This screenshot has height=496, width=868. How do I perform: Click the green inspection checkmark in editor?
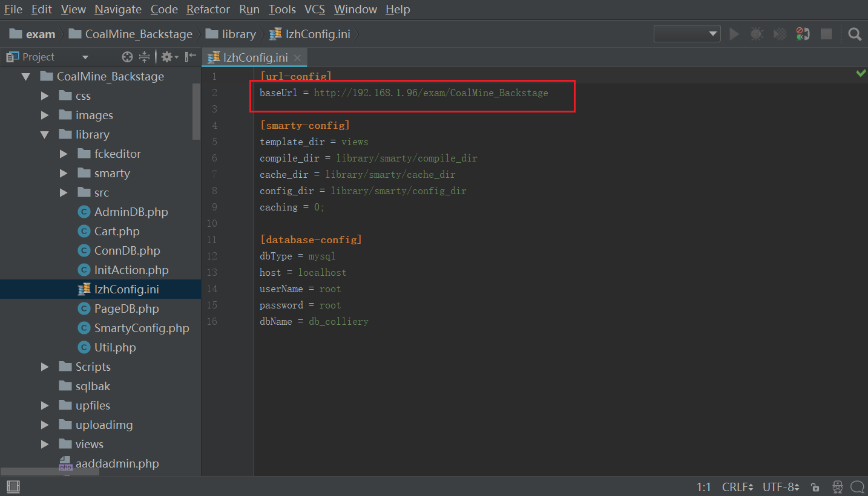(861, 74)
